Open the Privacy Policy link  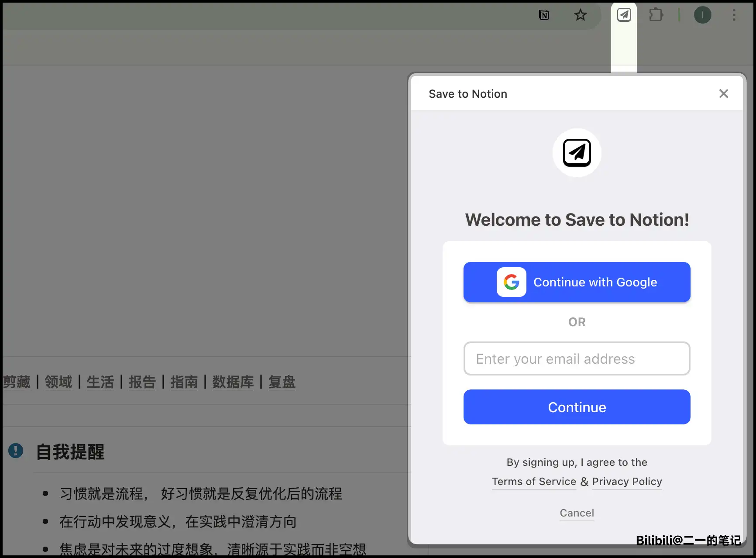coord(627,482)
